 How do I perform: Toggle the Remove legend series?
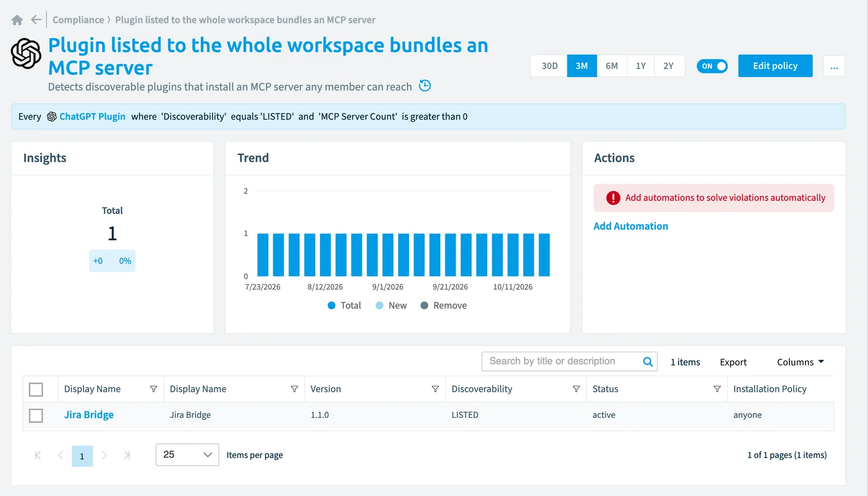pos(444,306)
